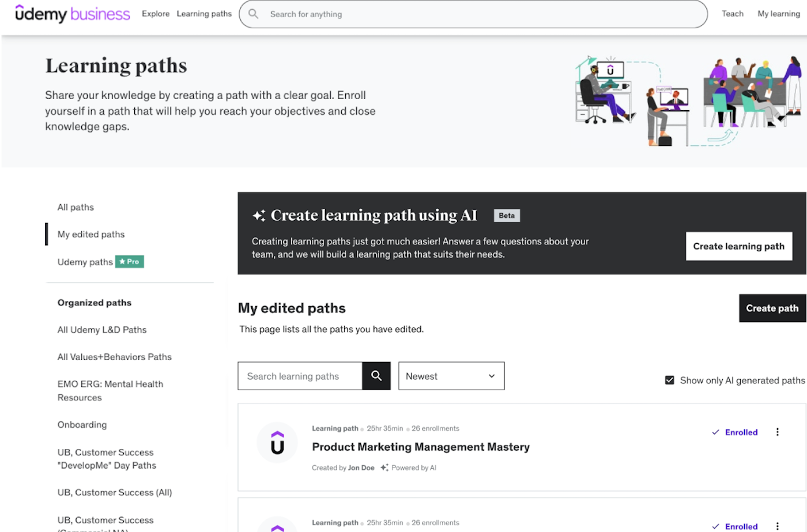Click the Create path button
Viewport: 807px width, 532px height.
[772, 308]
